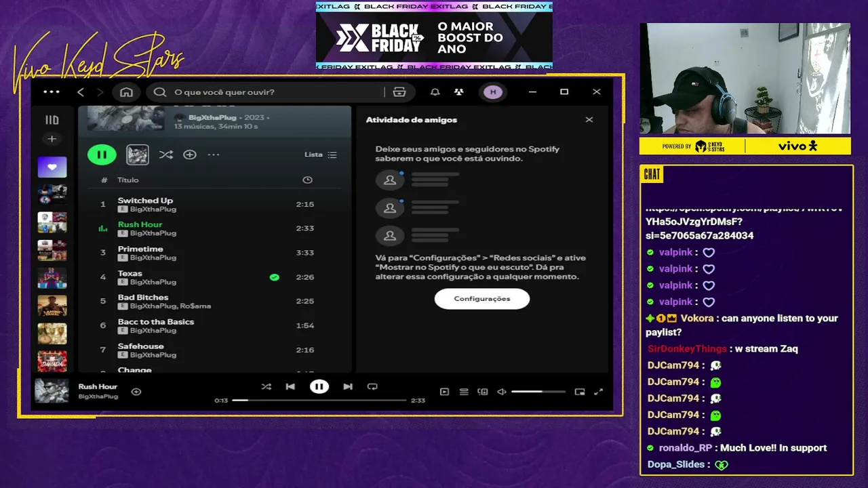Pause playback in the player bar
Image resolution: width=868 pixels, height=488 pixels.
(319, 387)
